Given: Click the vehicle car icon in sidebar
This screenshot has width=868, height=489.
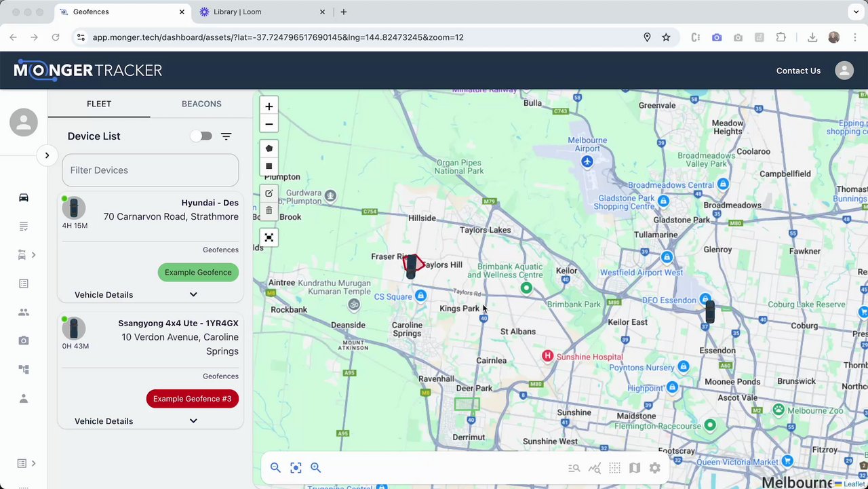Looking at the screenshot, I should [24, 197].
